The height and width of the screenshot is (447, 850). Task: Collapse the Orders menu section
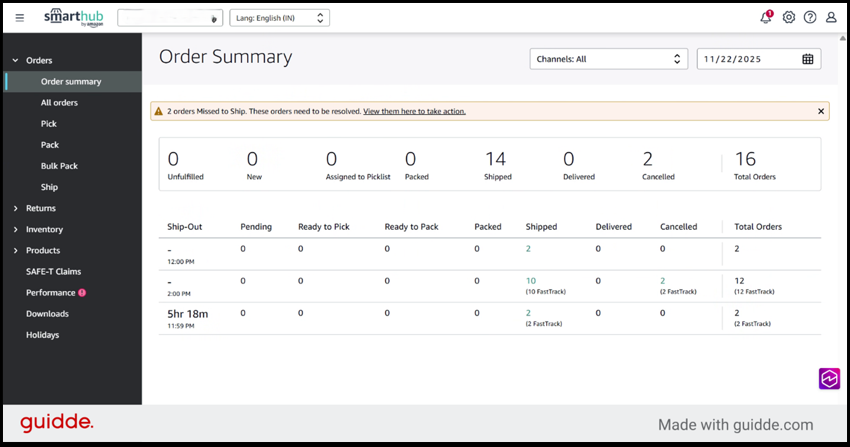point(38,60)
